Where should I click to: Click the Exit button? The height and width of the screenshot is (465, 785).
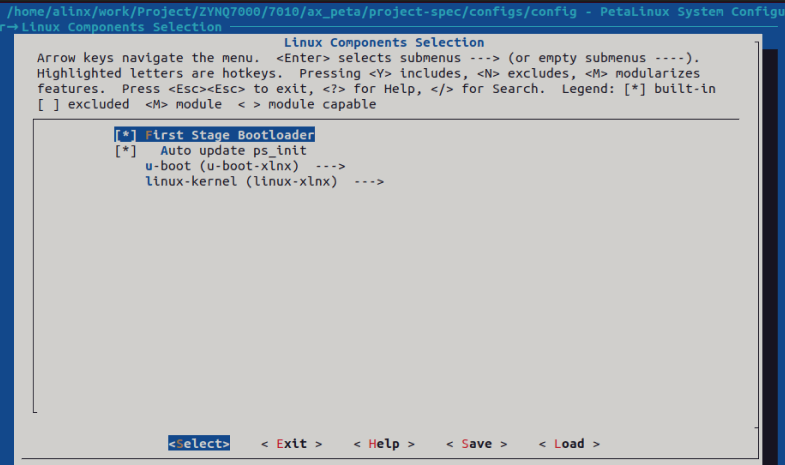pyautogui.click(x=291, y=444)
